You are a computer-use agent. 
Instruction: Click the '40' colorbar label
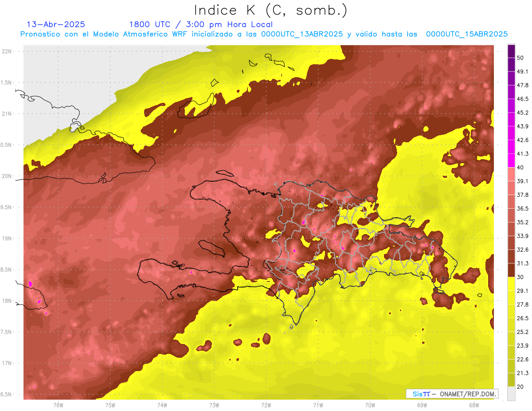point(521,168)
